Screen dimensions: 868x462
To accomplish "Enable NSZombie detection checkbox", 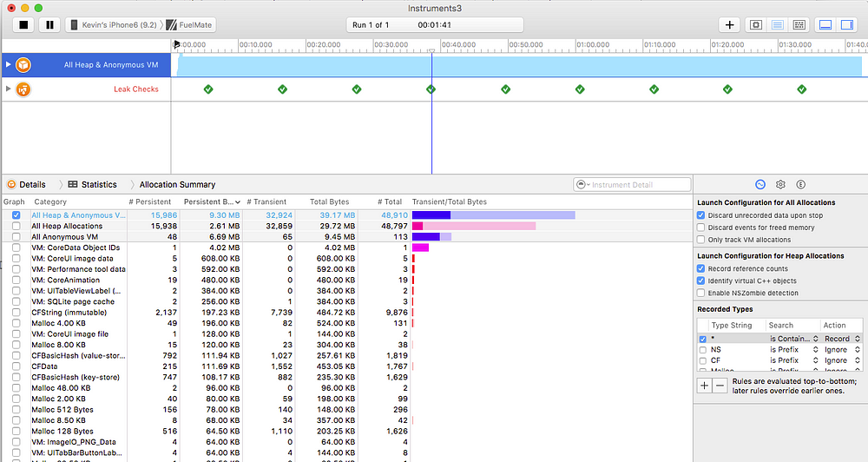I will click(x=701, y=293).
